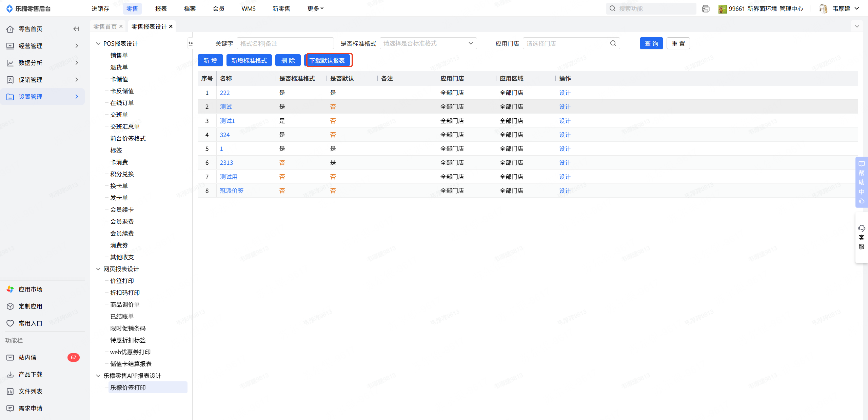Switch to the 报表 top menu

[x=161, y=8]
